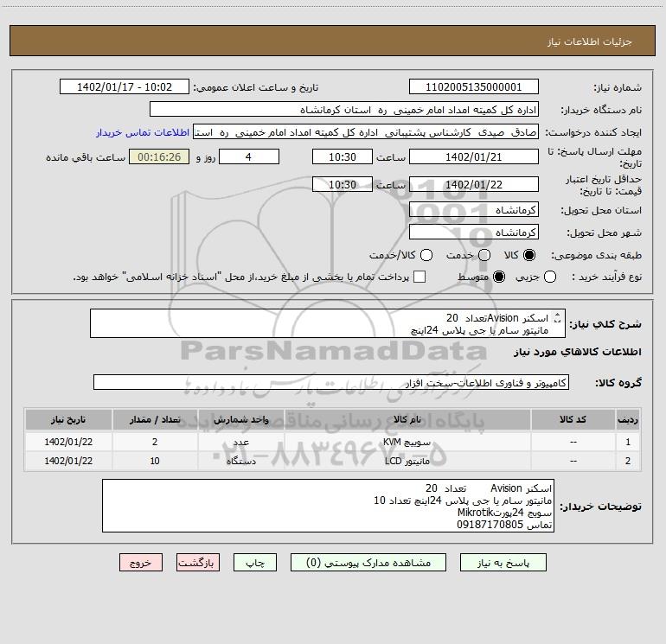This screenshot has height=644, width=666.
Task: Click the page header جزئیات اطلاعات نیاز
Action: 590,41
